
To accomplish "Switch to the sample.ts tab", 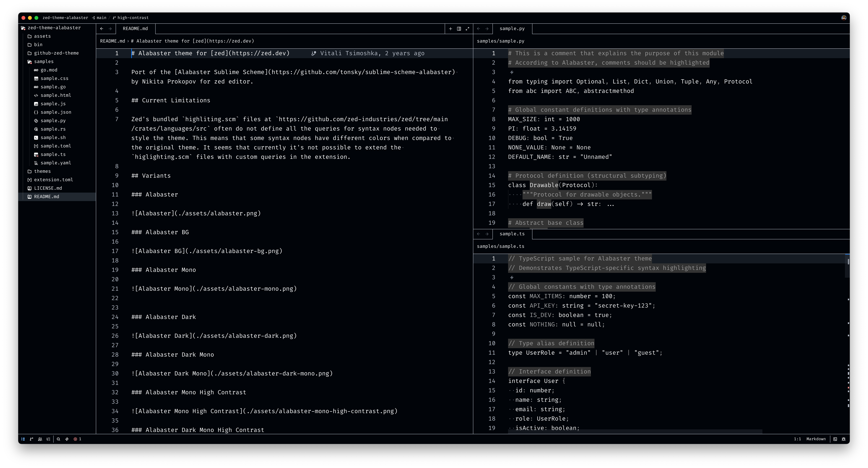I will coord(512,234).
